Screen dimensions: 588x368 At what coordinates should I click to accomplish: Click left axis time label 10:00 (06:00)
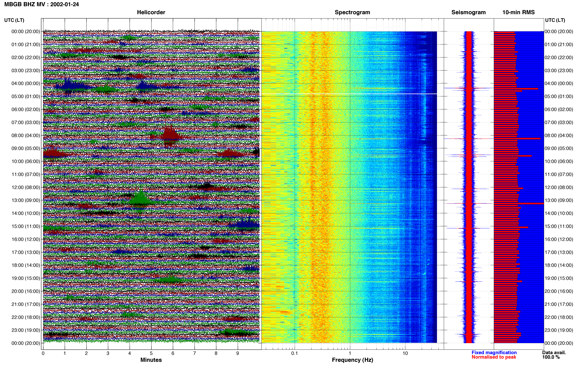[x=26, y=161]
